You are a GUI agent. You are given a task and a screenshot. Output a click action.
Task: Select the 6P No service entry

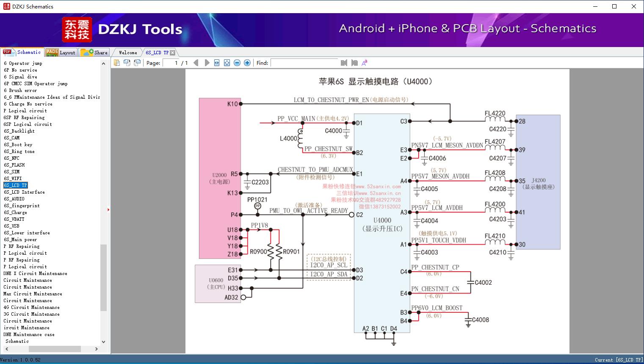click(x=20, y=70)
